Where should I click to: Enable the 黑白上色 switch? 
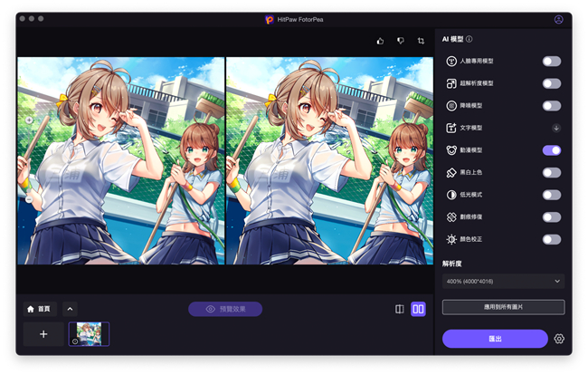point(552,173)
